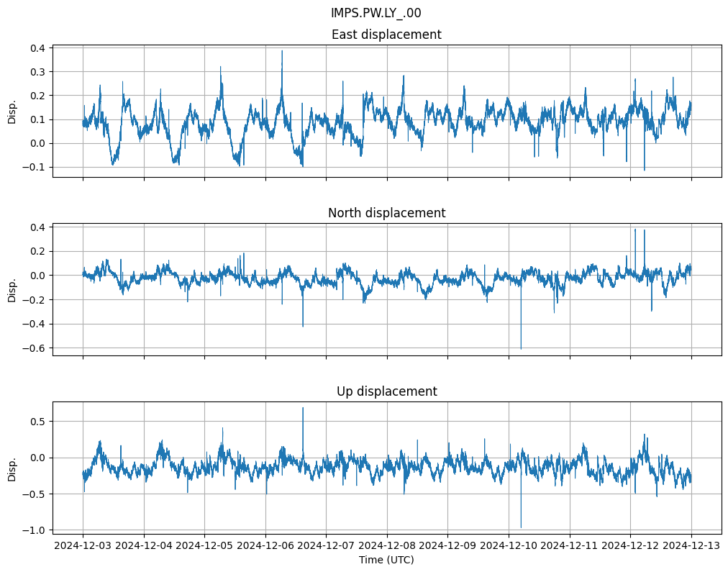728x572 pixels.
Task: Click the Disp. label of the Up plot
Action: [12, 468]
